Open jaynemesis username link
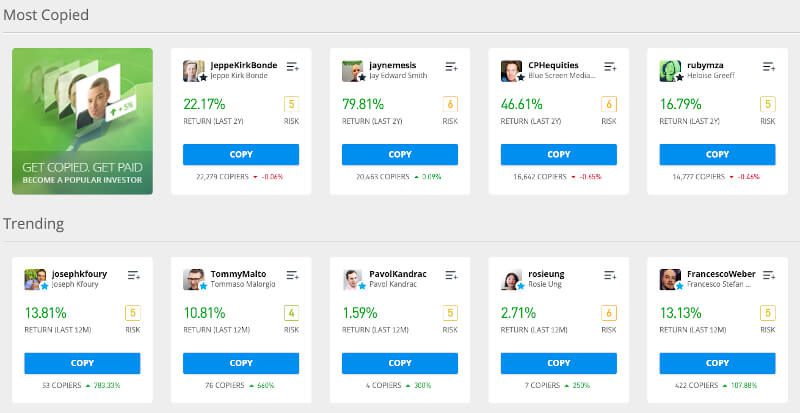Screen dimensions: 800x413 coord(393,65)
